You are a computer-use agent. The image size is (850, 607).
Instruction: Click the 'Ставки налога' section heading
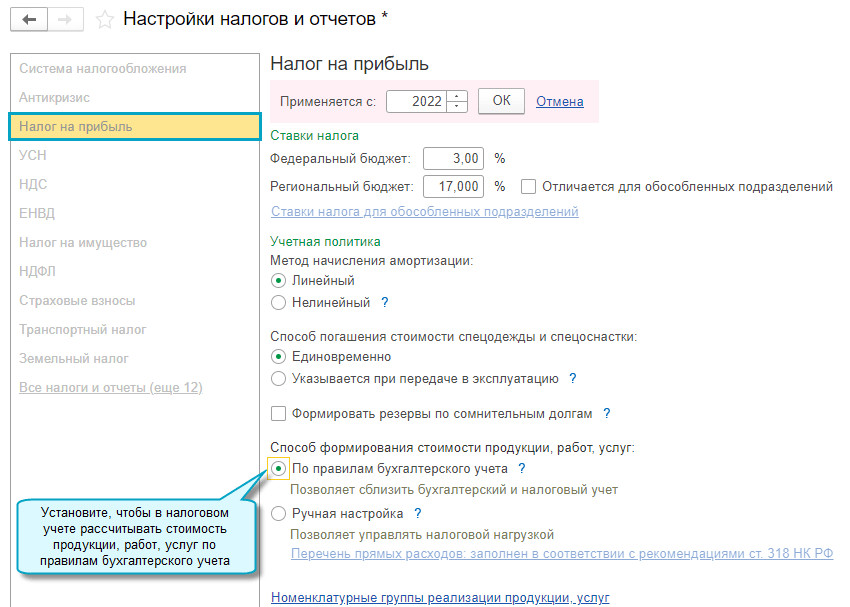tap(314, 135)
